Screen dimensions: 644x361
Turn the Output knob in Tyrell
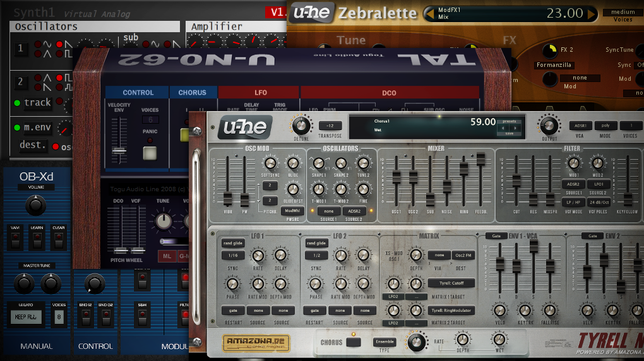click(549, 126)
